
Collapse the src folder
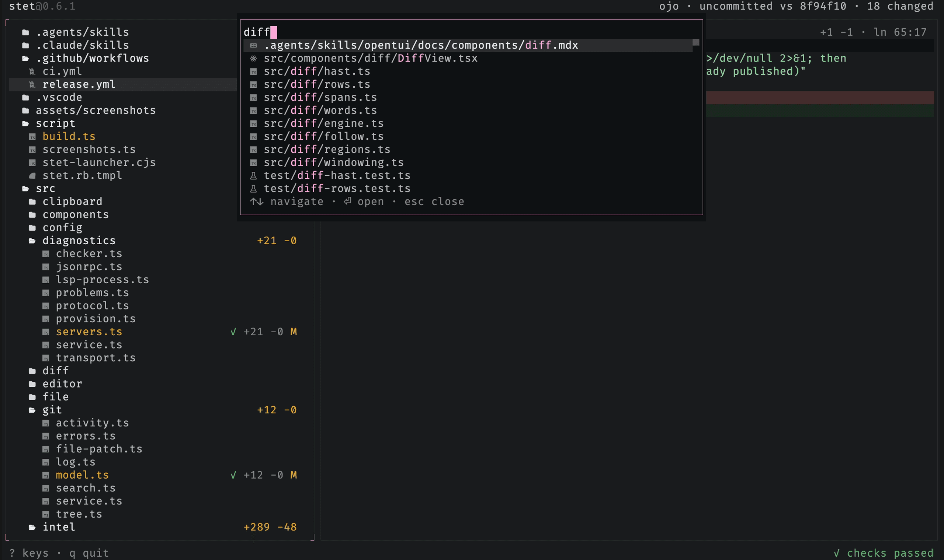(26, 189)
